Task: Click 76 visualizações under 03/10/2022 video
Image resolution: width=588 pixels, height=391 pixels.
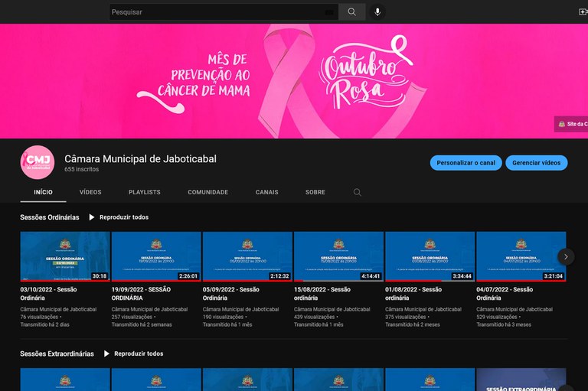Action: coord(39,317)
